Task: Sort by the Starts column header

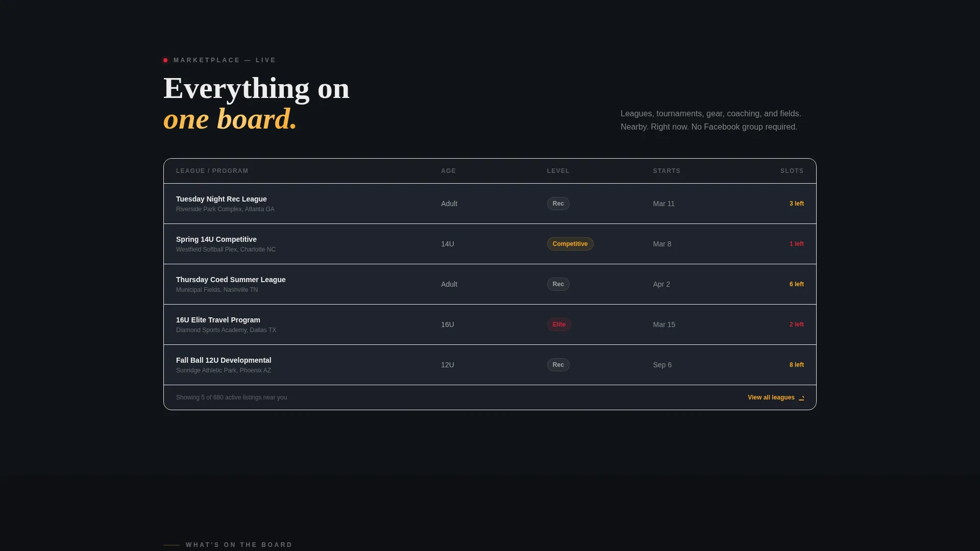Action: pos(667,171)
